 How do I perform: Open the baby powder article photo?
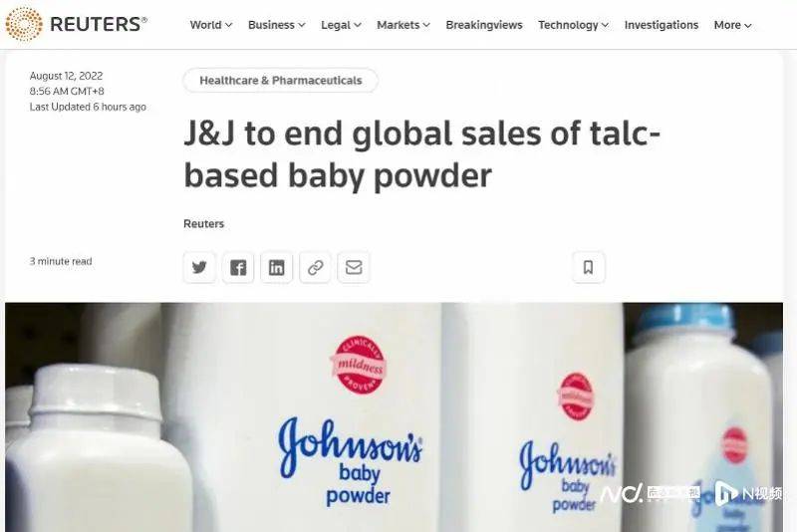[394, 417]
